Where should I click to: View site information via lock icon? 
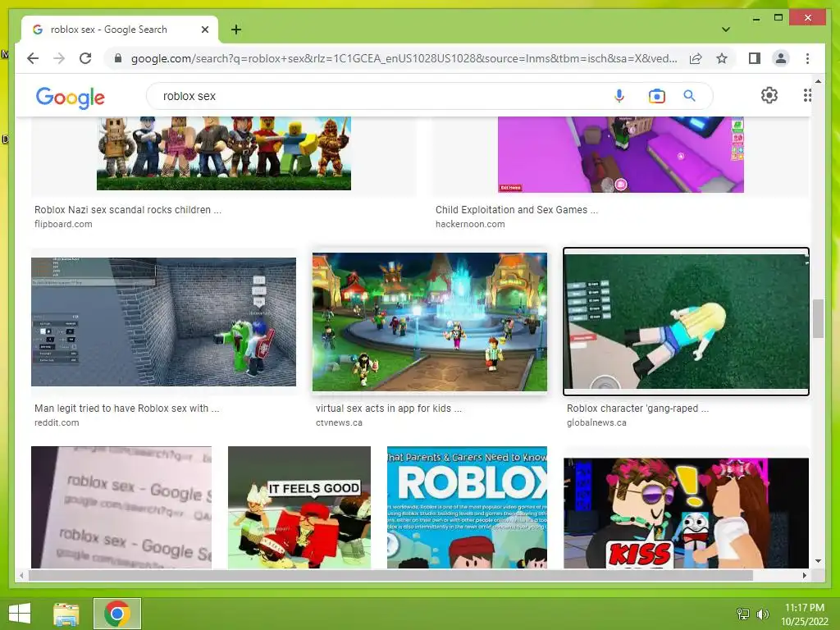coord(118,58)
